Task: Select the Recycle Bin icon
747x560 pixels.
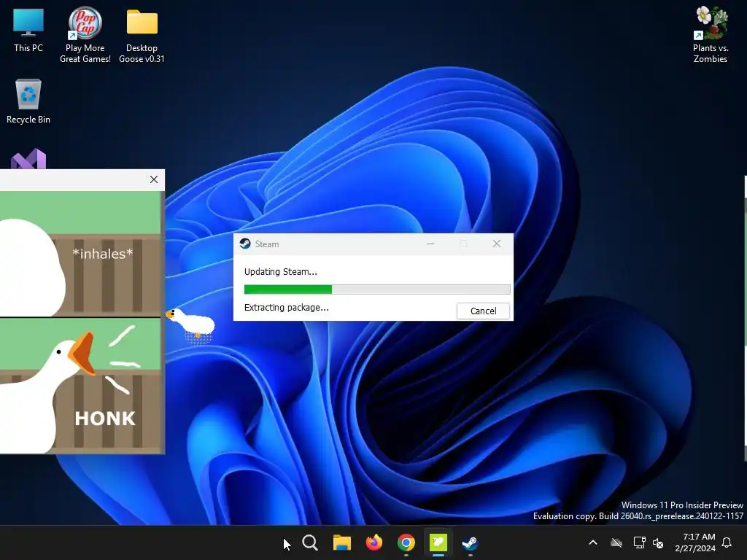Action: click(28, 101)
